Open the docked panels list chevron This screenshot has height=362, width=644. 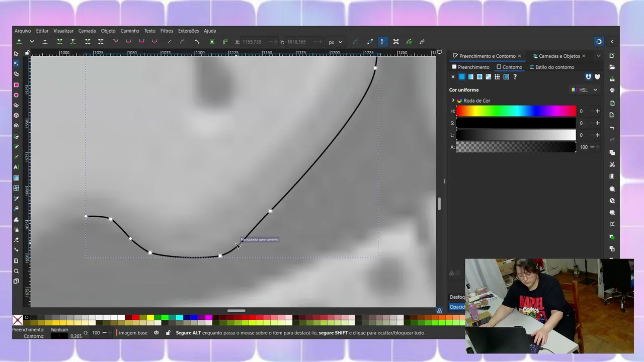pyautogui.click(x=598, y=56)
